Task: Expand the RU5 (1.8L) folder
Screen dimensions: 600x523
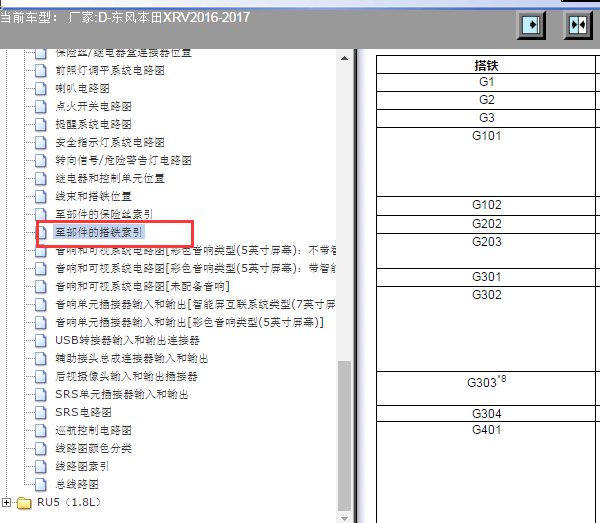Action: tap(7, 503)
